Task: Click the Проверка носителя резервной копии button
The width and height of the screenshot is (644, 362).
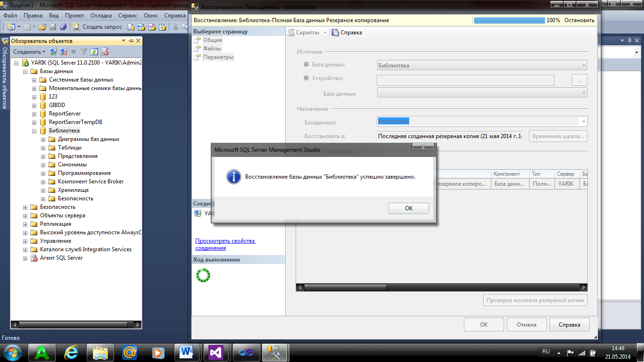Action: [535, 300]
